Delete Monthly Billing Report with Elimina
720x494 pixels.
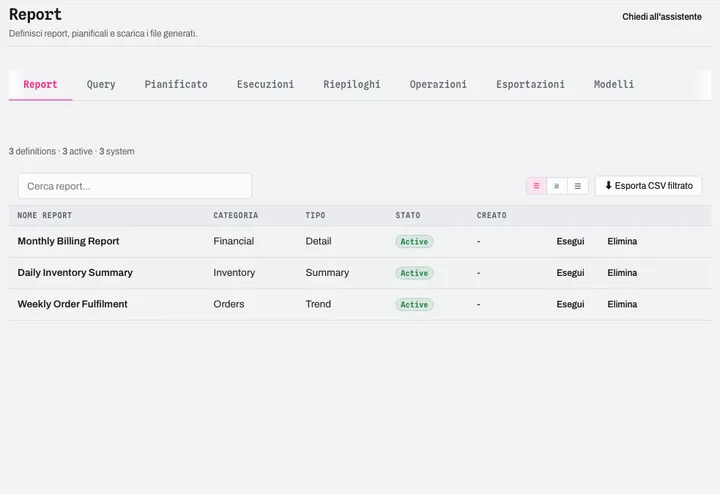tap(622, 241)
